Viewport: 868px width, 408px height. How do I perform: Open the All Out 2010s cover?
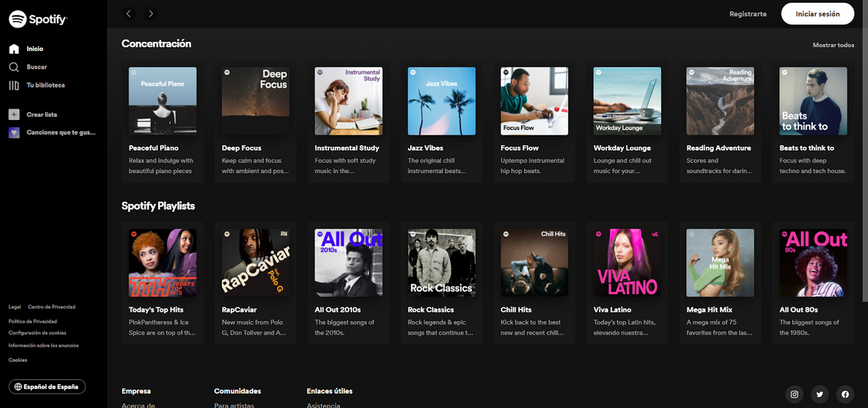coord(349,263)
